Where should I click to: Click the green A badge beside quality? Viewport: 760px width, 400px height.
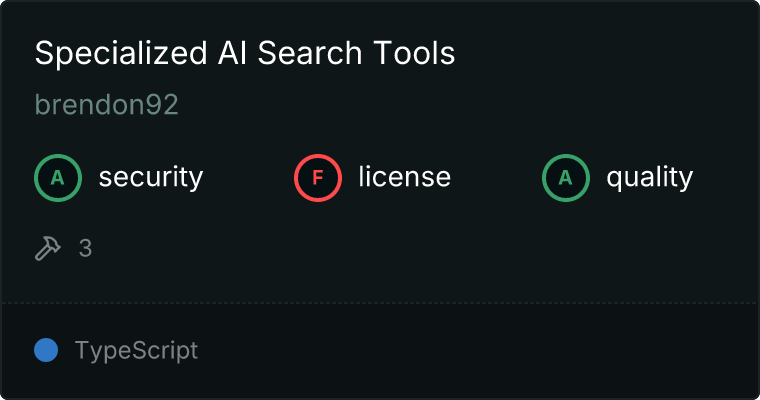(566, 178)
